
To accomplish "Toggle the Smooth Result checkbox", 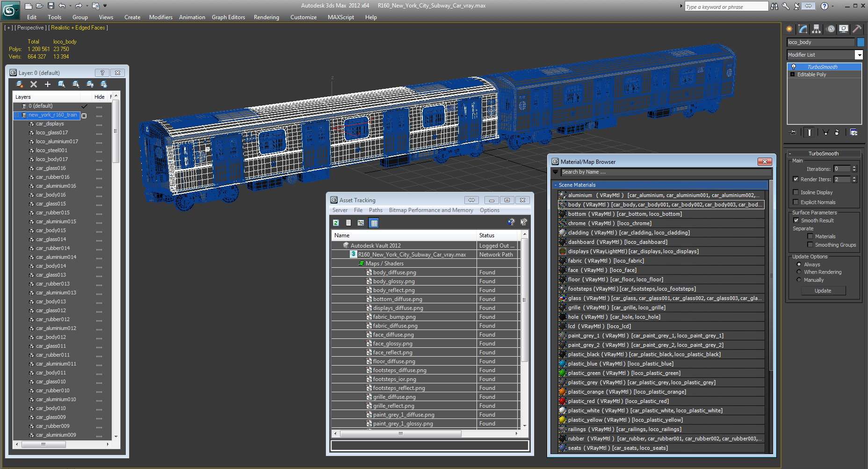I will click(796, 220).
